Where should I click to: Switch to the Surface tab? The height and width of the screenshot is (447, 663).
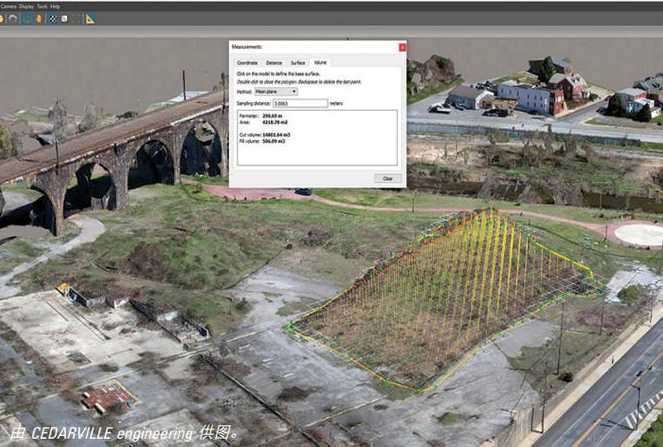click(298, 63)
